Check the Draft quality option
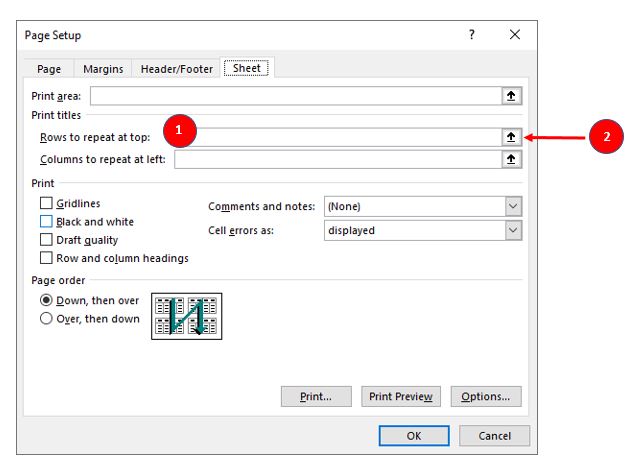Image resolution: width=633 pixels, height=466 pixels. (46, 240)
